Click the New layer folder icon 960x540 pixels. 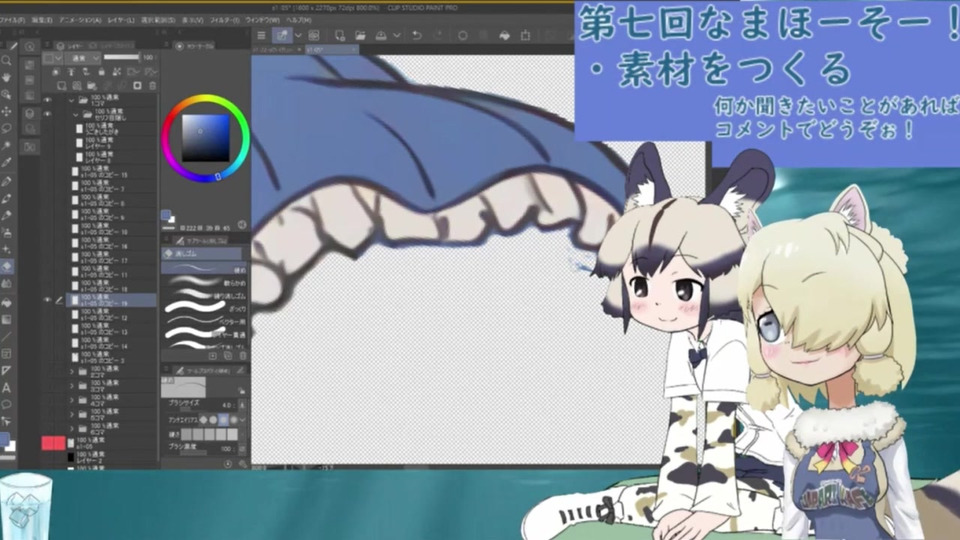coord(92,86)
